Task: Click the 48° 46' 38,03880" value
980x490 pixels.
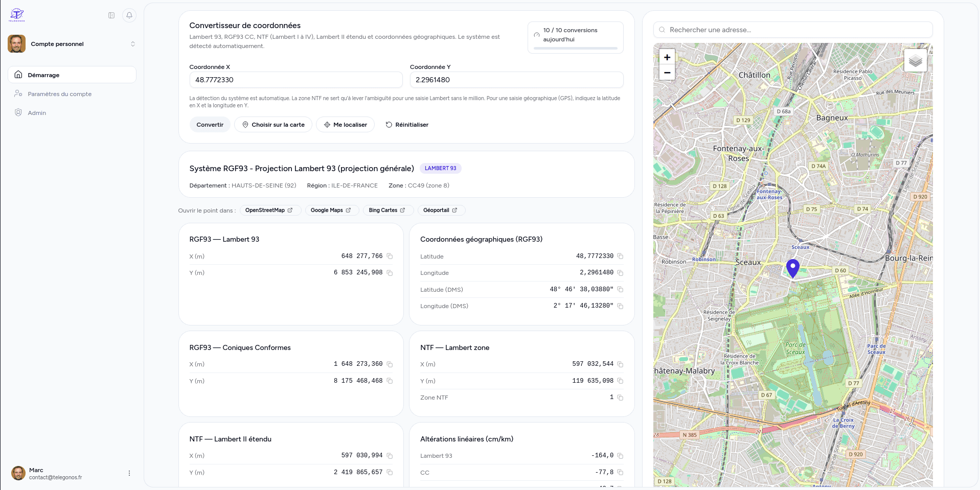Action: (x=581, y=289)
